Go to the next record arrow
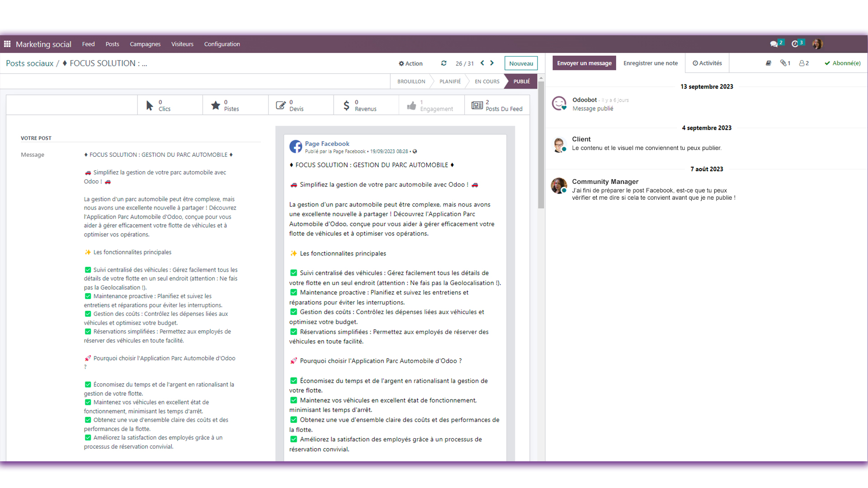Screen dimensions: 868x488 (x=492, y=63)
